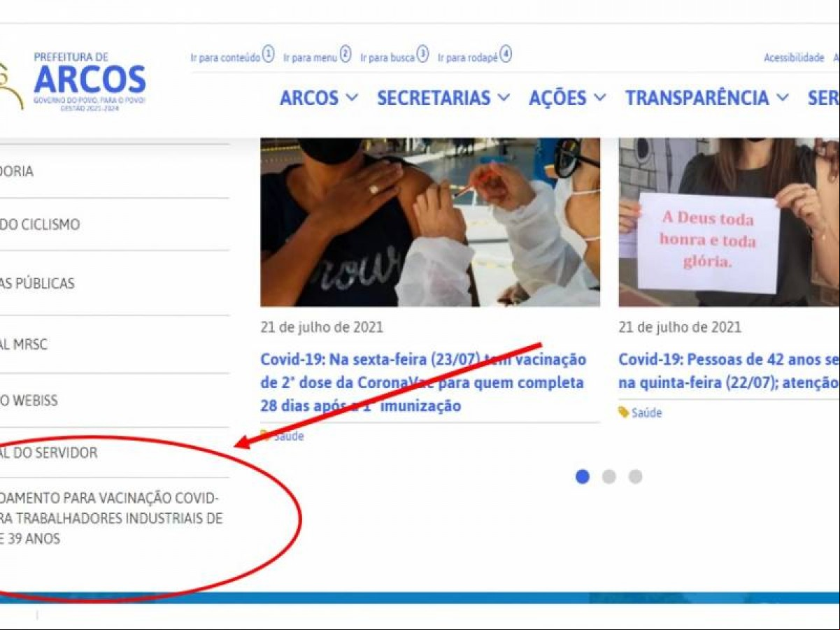Screen dimensions: 840x630
Task: Open the 'A Deus toda honra' photo thumbnail
Action: coord(729,222)
